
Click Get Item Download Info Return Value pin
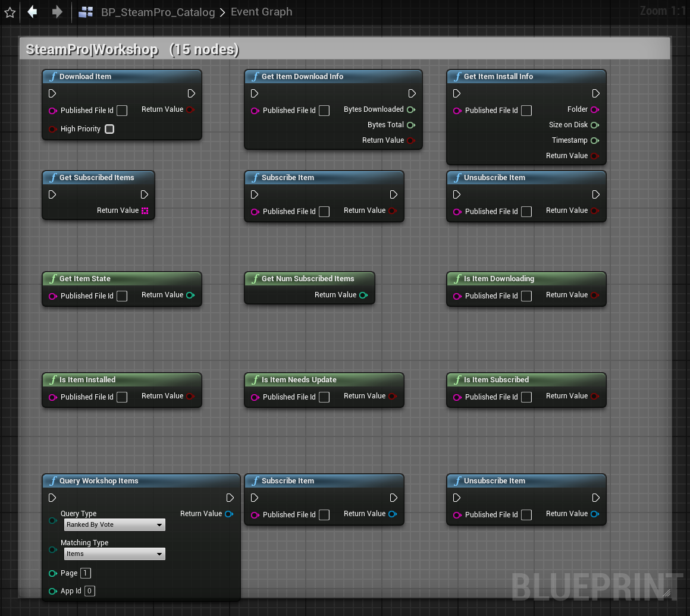(x=411, y=140)
